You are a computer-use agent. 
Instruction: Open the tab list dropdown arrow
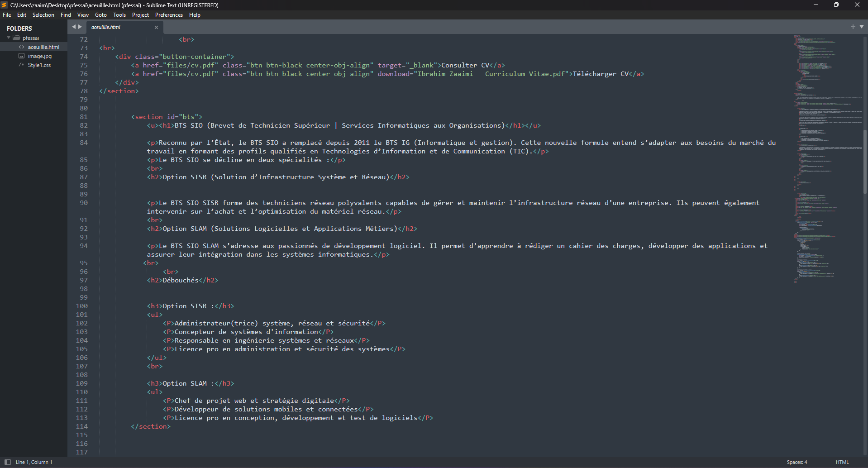(862, 27)
